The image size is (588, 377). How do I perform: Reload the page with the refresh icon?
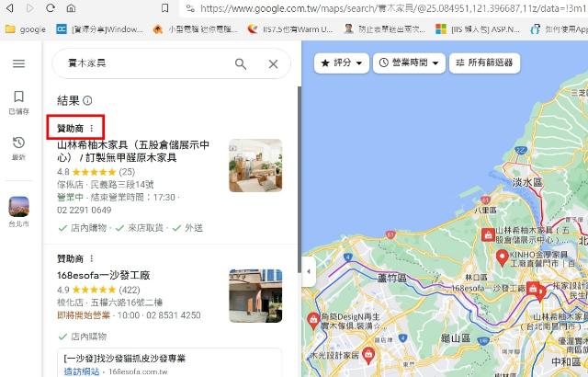(51, 8)
